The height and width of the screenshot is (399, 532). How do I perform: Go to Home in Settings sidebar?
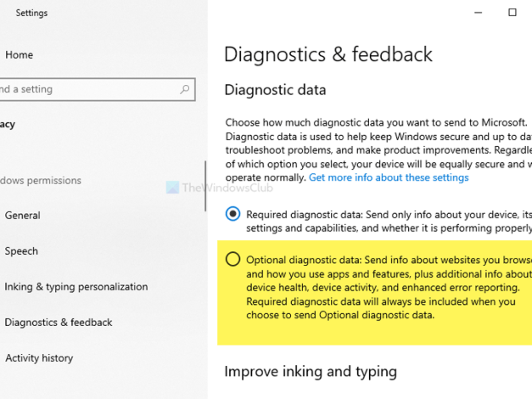coord(19,55)
